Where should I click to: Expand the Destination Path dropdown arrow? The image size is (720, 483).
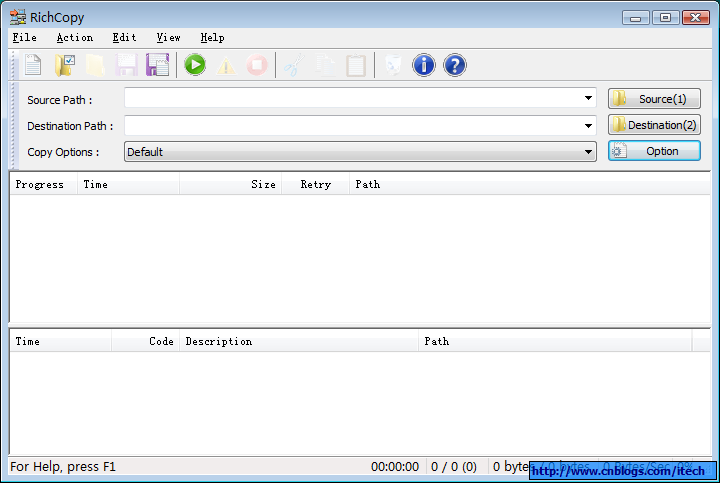[588, 126]
